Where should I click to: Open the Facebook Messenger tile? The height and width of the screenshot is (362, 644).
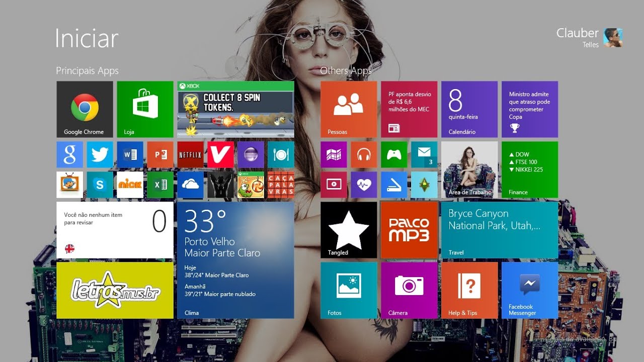tap(530, 291)
